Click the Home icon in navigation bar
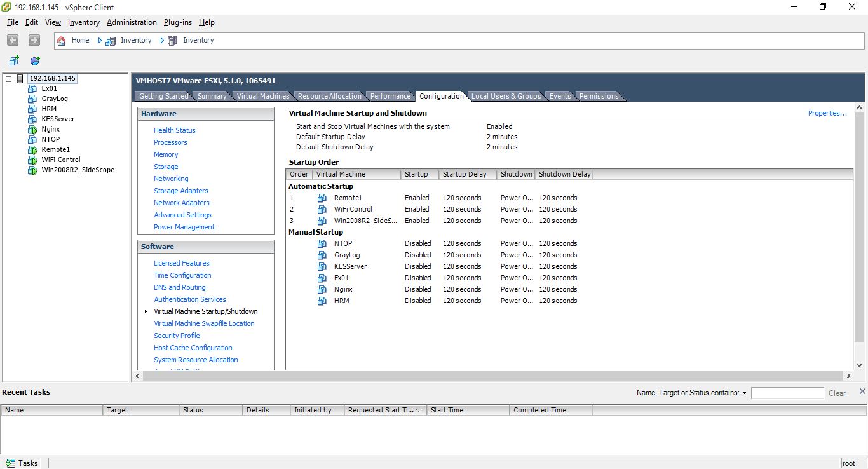 tap(62, 40)
